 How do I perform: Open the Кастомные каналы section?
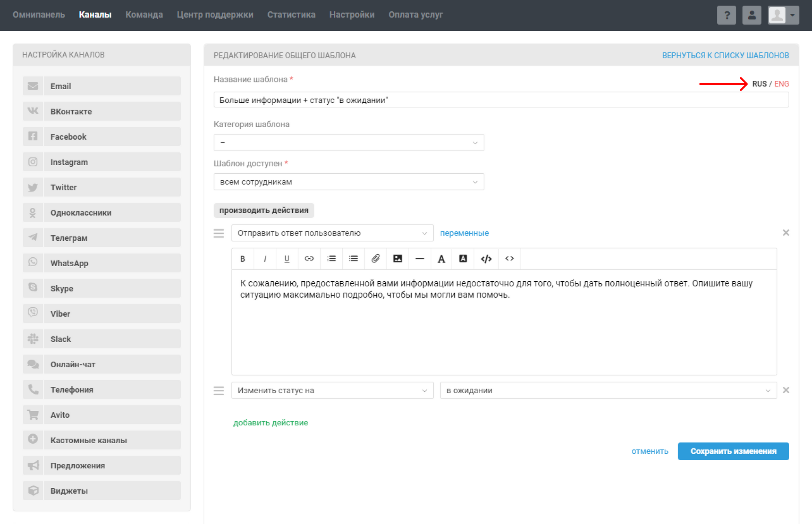pos(101,440)
